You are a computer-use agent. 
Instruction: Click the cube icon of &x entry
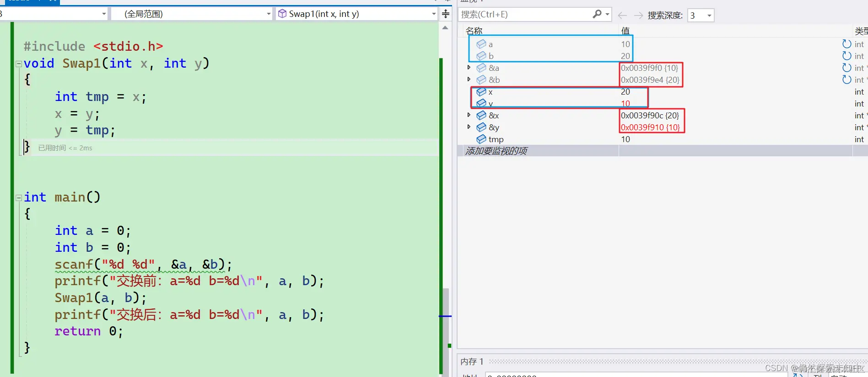[481, 115]
